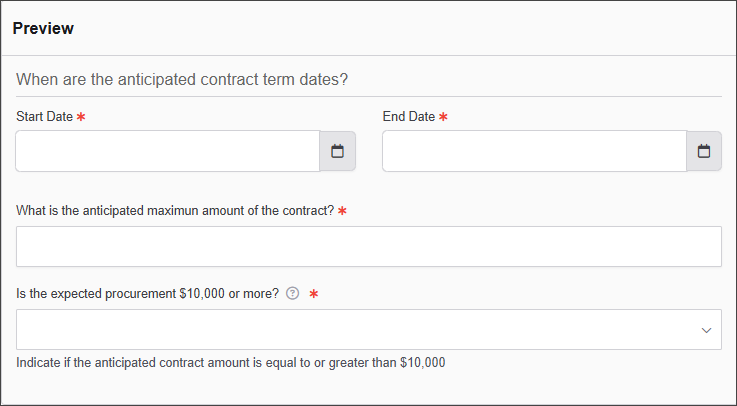Image resolution: width=737 pixels, height=406 pixels.
Task: Focus the End Date text field
Action: (x=534, y=151)
